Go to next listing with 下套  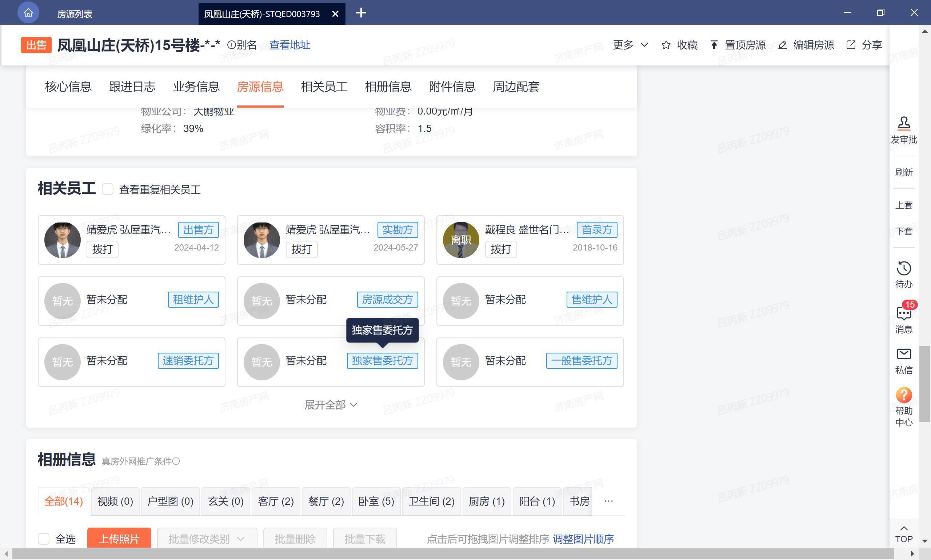[x=903, y=231]
